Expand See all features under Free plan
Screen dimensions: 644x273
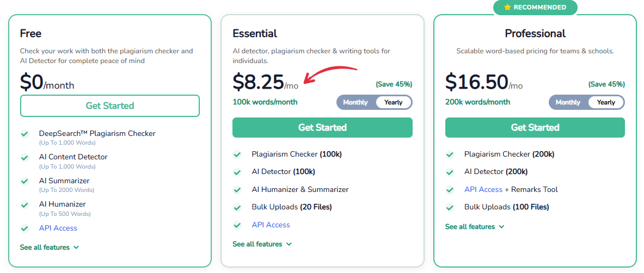click(x=50, y=247)
